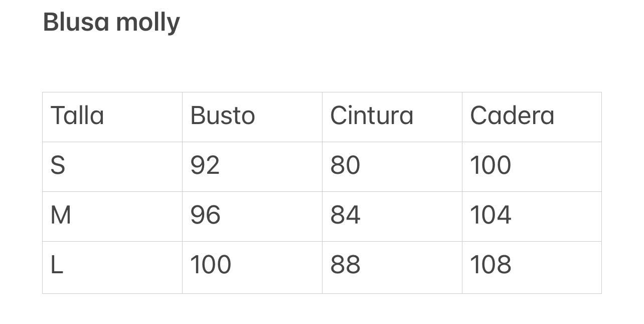Select the Cadera column header
The image size is (644, 324).
(512, 116)
